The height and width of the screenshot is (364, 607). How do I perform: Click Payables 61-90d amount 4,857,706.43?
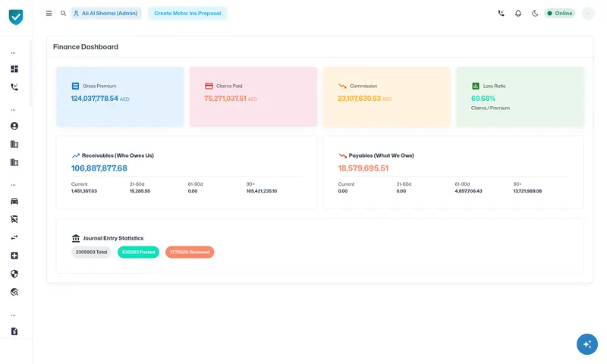coord(468,191)
